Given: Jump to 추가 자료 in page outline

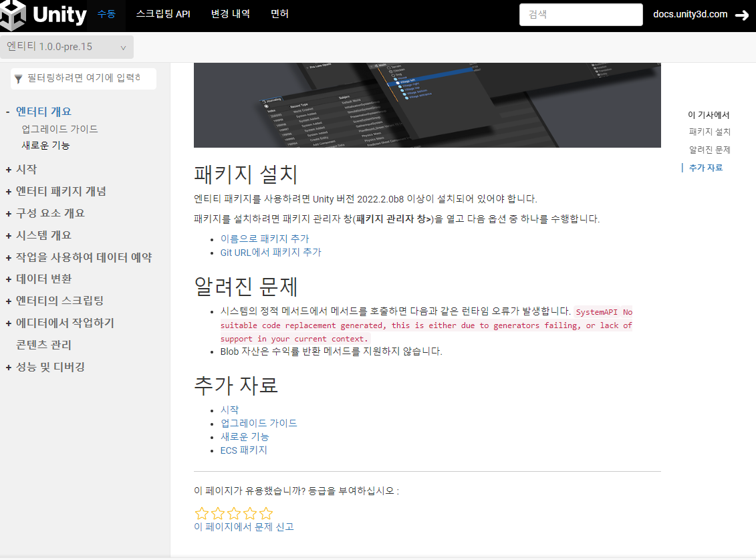Looking at the screenshot, I should (x=706, y=168).
